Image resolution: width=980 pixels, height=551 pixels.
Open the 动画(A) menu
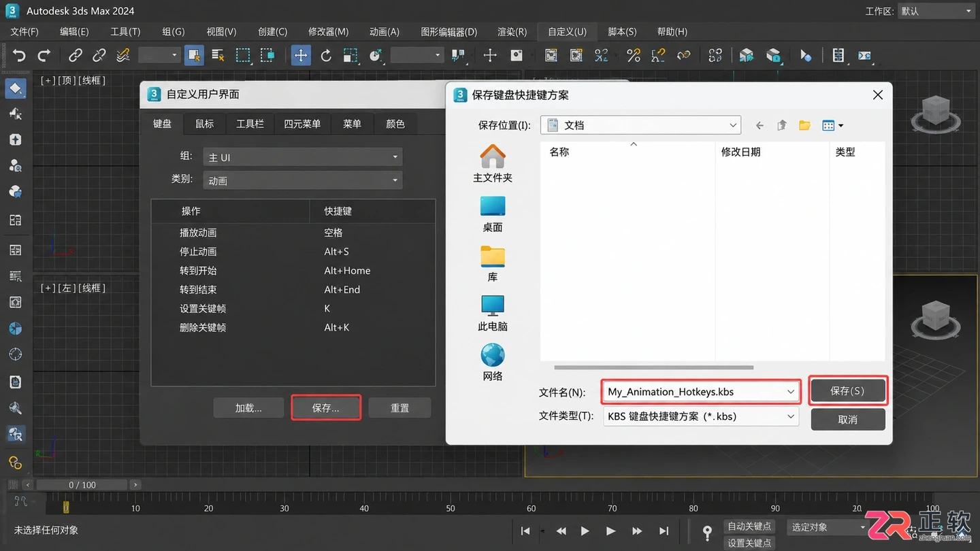pyautogui.click(x=385, y=31)
